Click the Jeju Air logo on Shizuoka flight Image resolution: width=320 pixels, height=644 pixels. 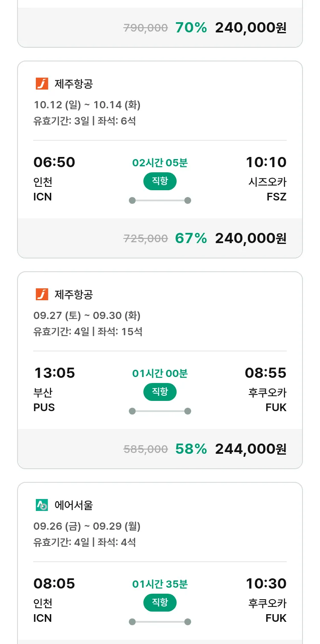[42, 84]
